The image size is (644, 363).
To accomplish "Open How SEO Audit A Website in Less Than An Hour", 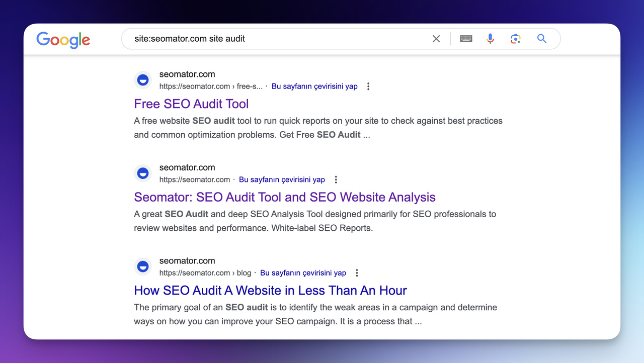I will click(270, 290).
